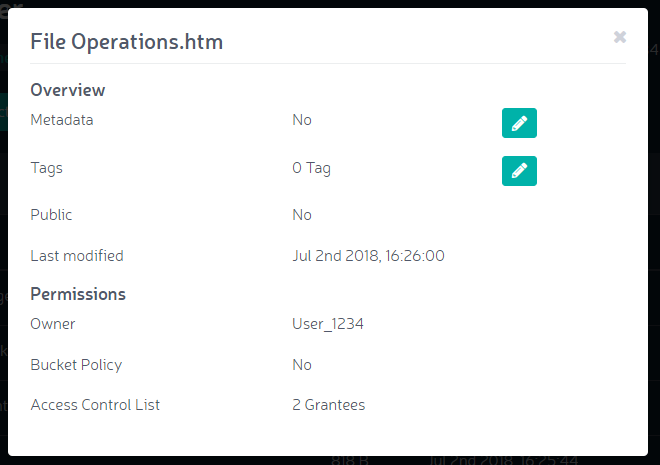Edit Tags with the pencil button

pos(519,171)
